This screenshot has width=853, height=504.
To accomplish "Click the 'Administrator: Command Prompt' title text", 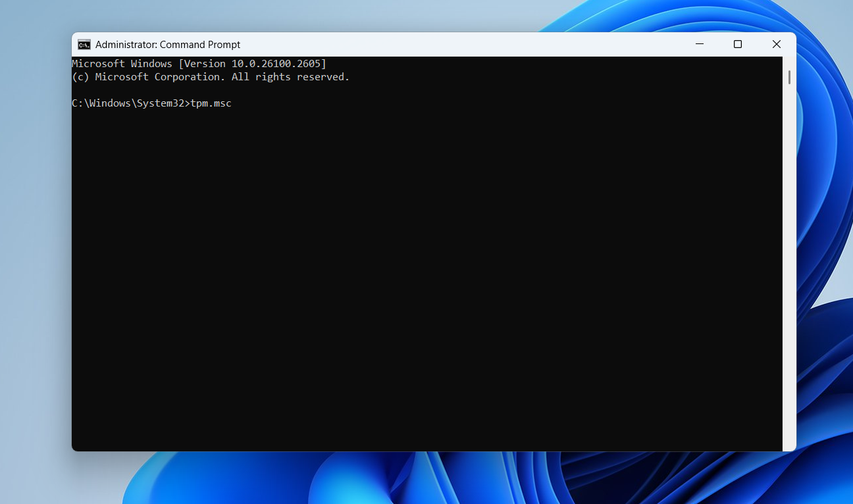I will [168, 45].
